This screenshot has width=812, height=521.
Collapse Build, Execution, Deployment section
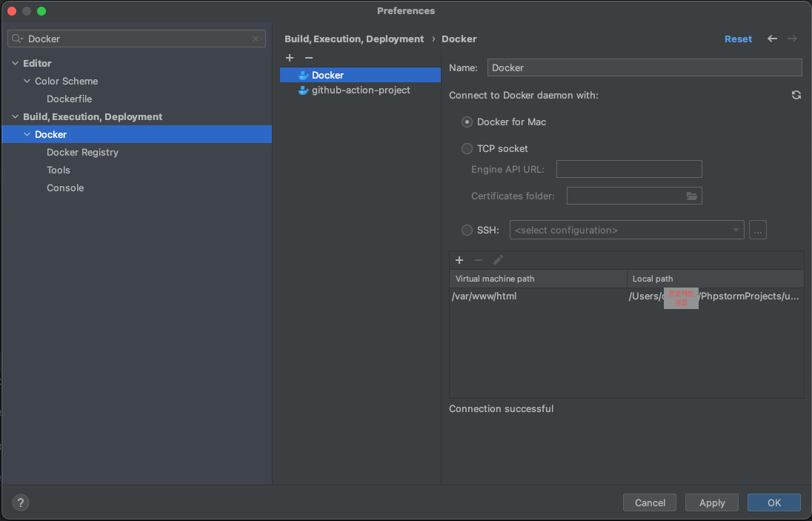[15, 117]
